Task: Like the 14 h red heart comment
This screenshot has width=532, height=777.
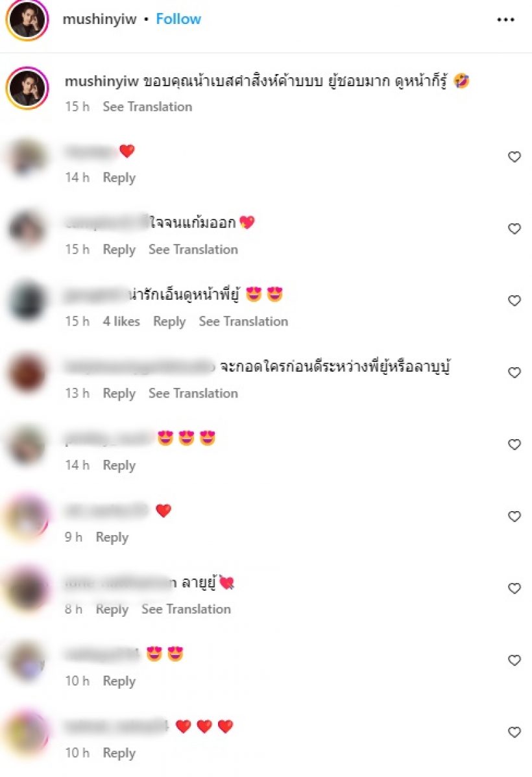Action: click(x=514, y=157)
